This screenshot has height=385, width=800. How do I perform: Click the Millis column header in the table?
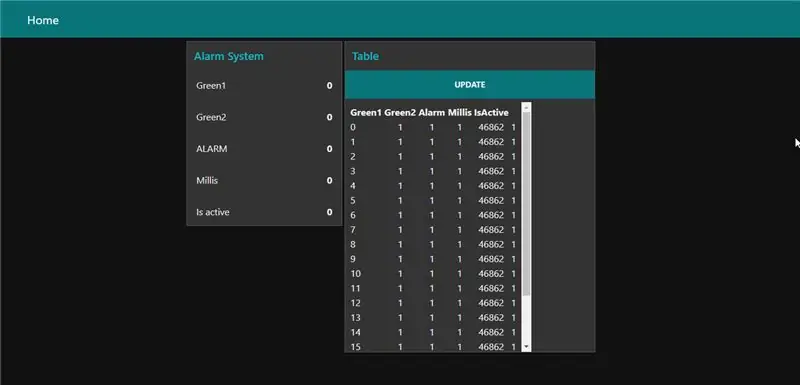pyautogui.click(x=460, y=112)
